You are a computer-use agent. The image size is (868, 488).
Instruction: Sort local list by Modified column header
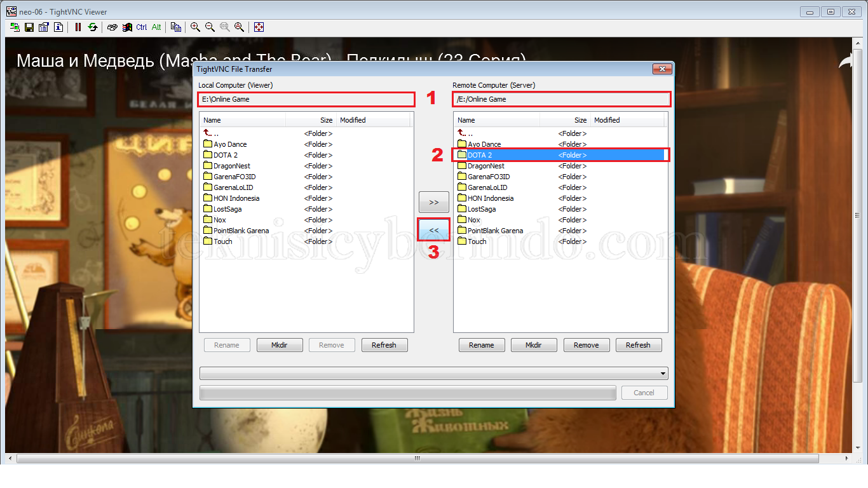pyautogui.click(x=374, y=120)
